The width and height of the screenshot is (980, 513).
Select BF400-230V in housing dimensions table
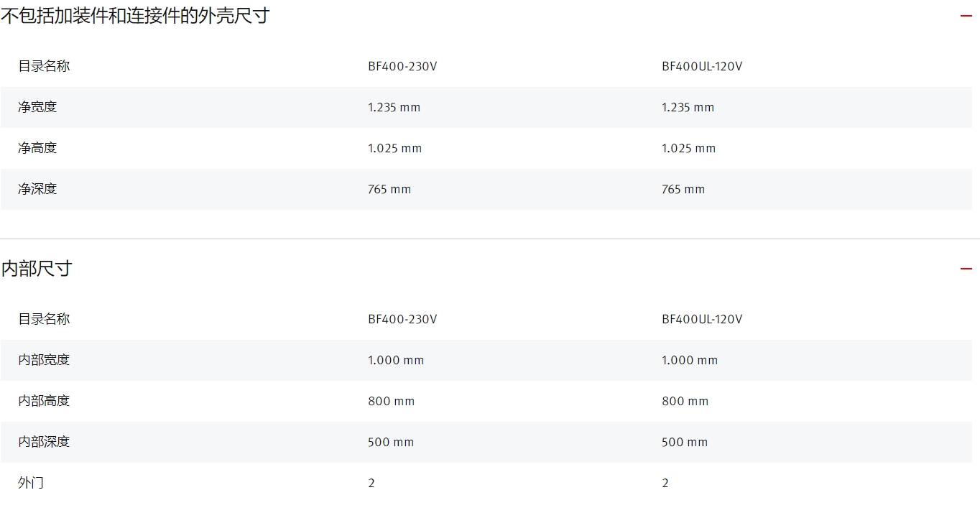coord(402,67)
